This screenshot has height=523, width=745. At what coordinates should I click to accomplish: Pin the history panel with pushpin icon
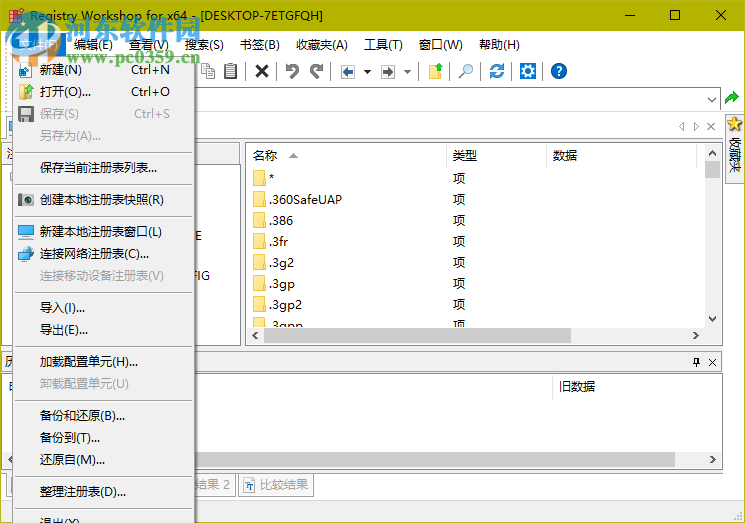point(696,362)
